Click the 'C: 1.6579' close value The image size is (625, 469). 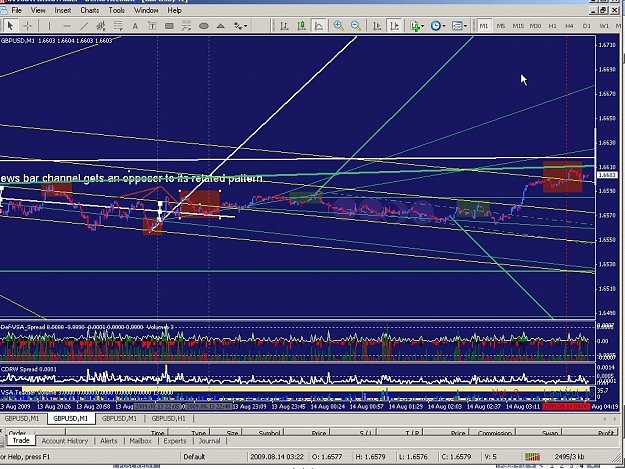[456, 457]
